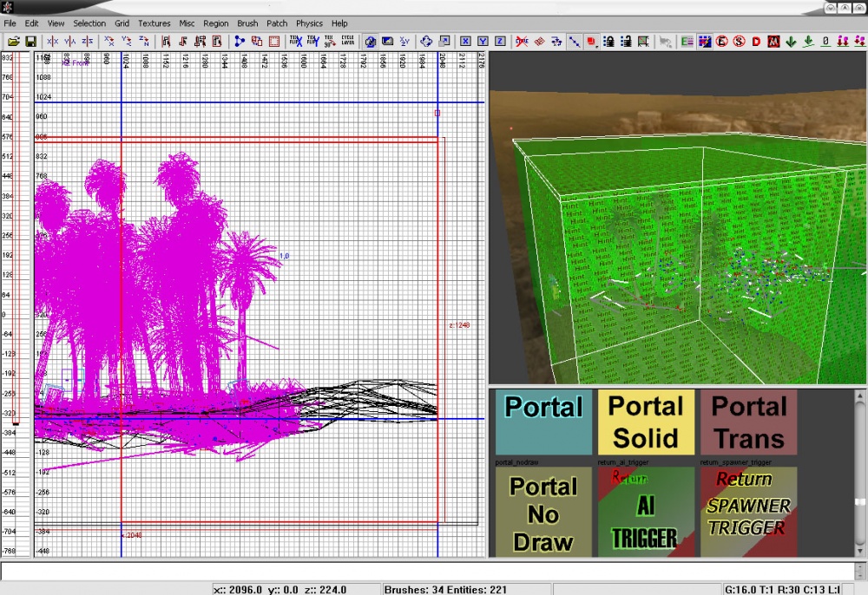Rotate selection around the Y axis
Viewport: 868px width, 595px height.
(x=126, y=42)
